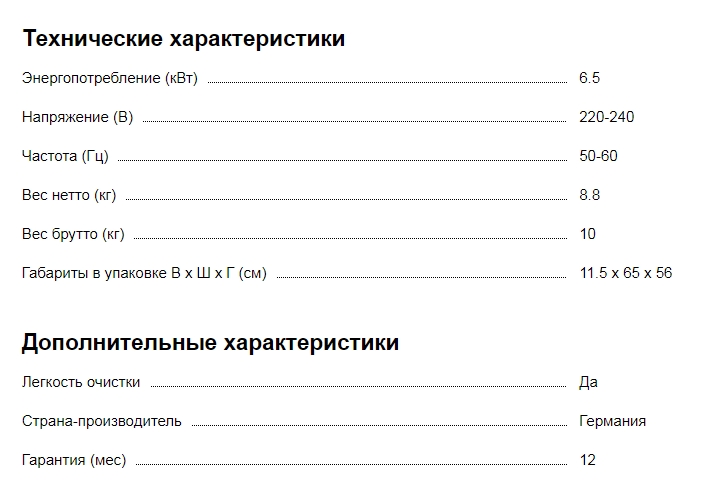Click the warranty value 12
Viewport: 702px width, 492px height.
pos(587,460)
